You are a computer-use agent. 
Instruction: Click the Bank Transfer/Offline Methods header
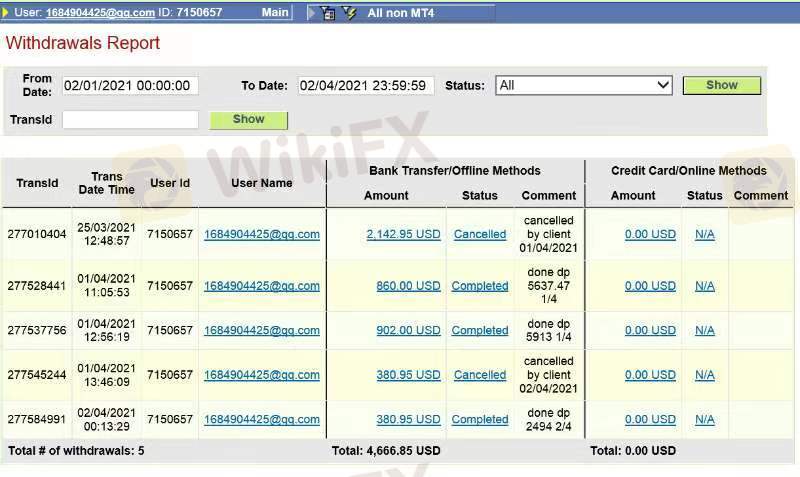click(455, 170)
